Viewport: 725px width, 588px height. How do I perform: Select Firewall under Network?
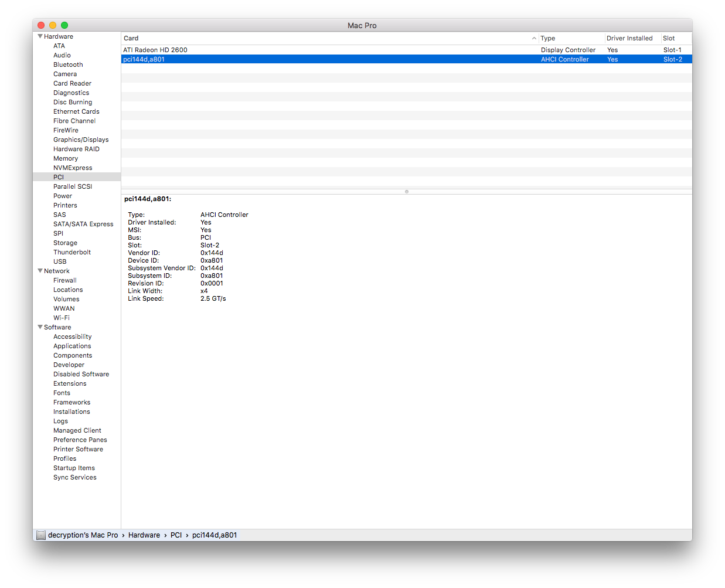coord(65,280)
